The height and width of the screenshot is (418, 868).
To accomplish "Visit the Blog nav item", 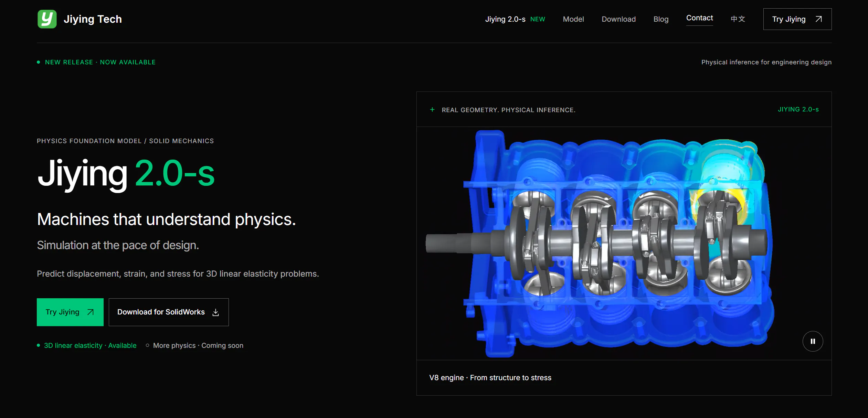I will click(661, 19).
